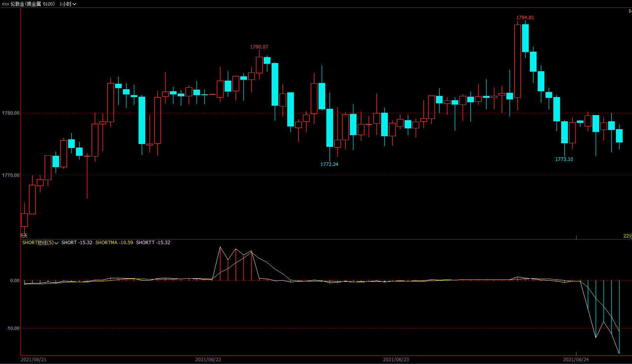This screenshot has height=364, width=632.
Task: Click the tall candlestick under 1794.81
Action: click(x=517, y=61)
